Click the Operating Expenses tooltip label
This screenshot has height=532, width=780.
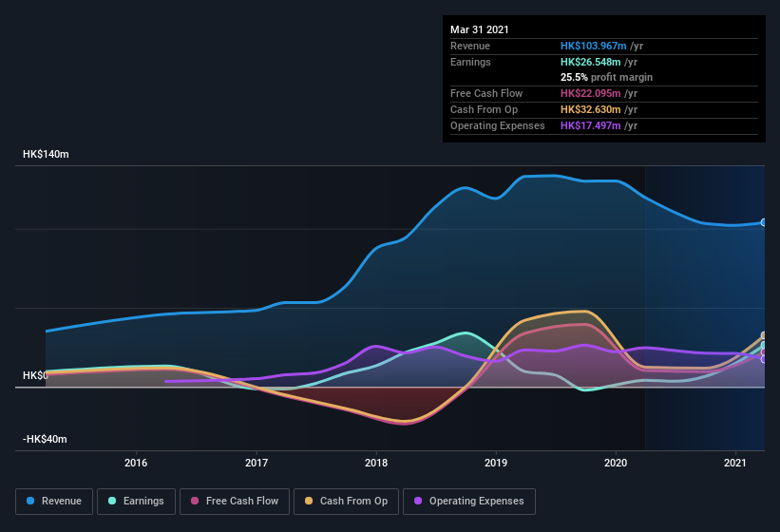point(498,125)
